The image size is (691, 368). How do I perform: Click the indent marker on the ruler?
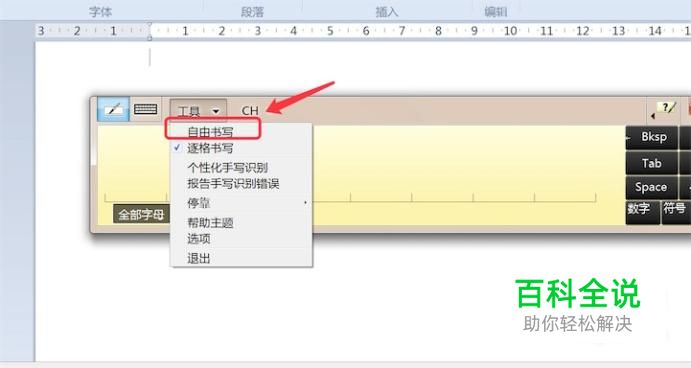pyautogui.click(x=150, y=31)
